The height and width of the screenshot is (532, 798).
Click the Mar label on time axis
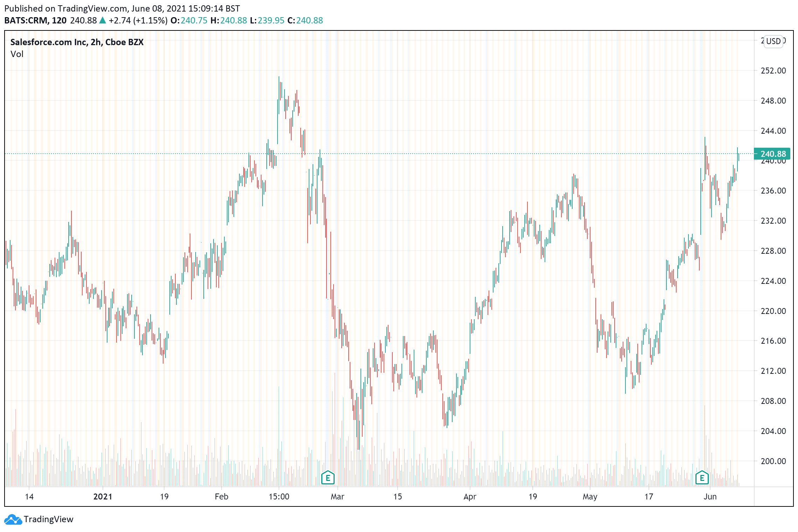click(x=337, y=497)
